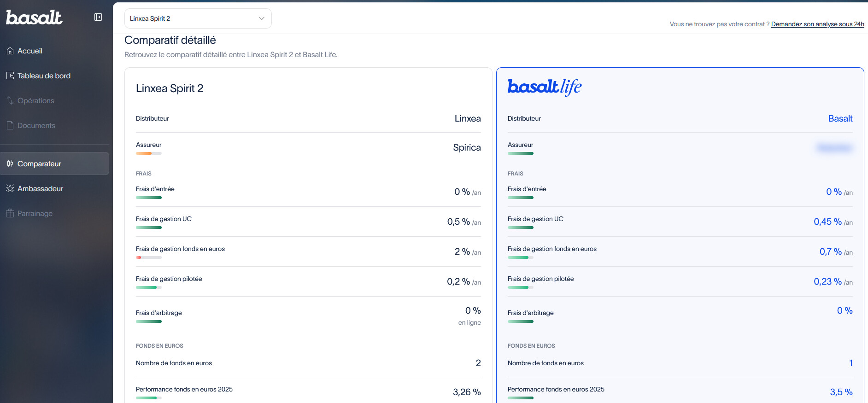Click the Linxea gestion pilotée score bar
This screenshot has height=403, width=868.
(x=149, y=287)
